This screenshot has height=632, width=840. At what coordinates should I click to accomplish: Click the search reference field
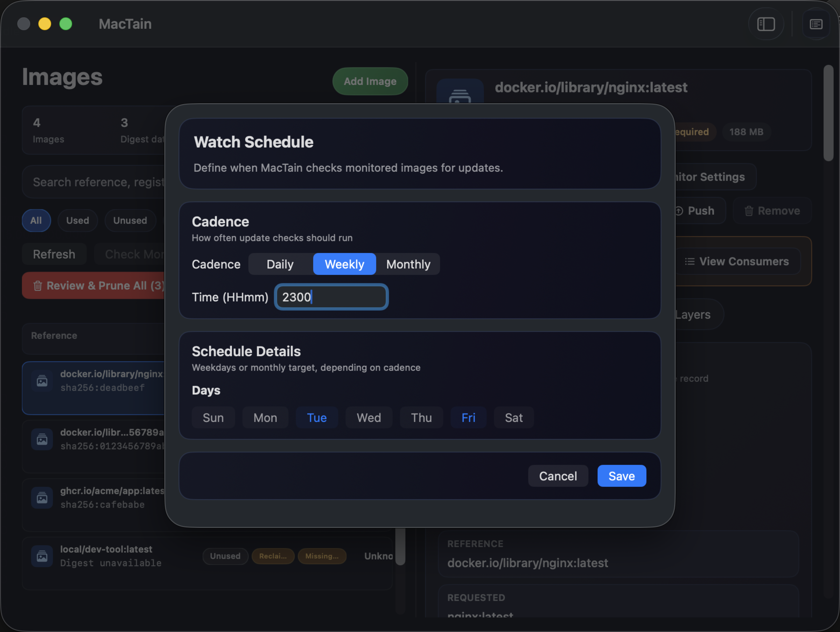94,182
